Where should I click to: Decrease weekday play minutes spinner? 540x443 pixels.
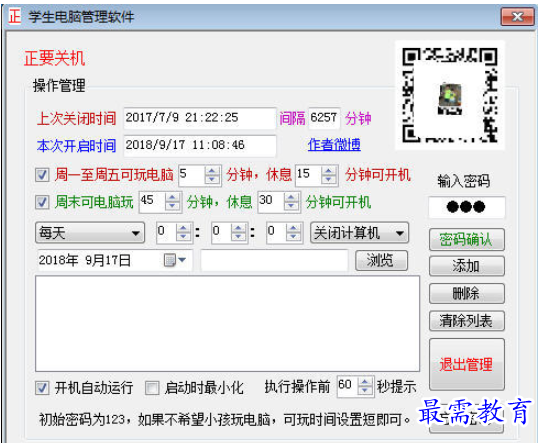212,179
